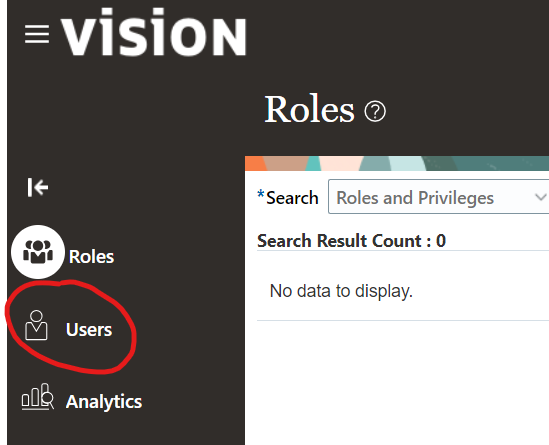The width and height of the screenshot is (549, 445).
Task: Click the Users person icon
Action: point(36,325)
